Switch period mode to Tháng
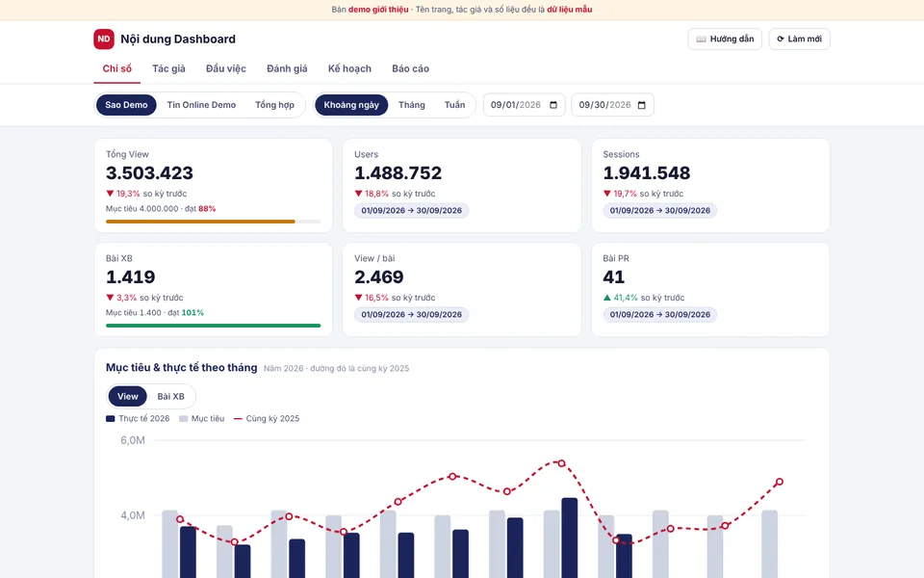Image resolution: width=924 pixels, height=578 pixels. (x=411, y=105)
